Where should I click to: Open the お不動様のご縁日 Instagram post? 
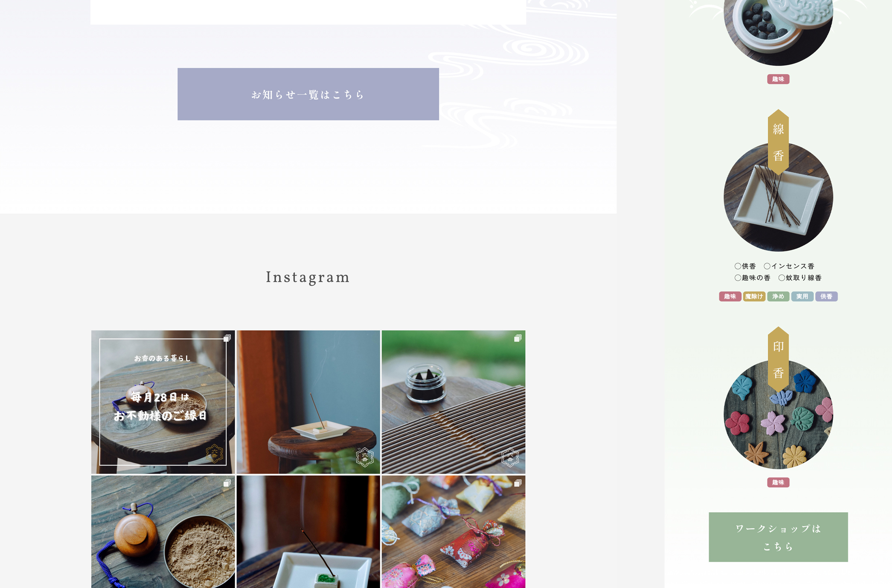point(163,402)
